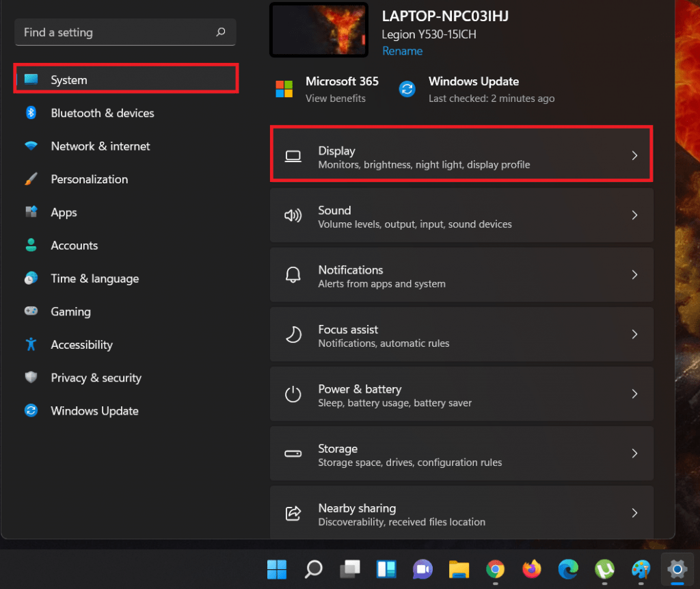
Task: Click the search magnifier in Find a setting
Action: click(x=221, y=31)
